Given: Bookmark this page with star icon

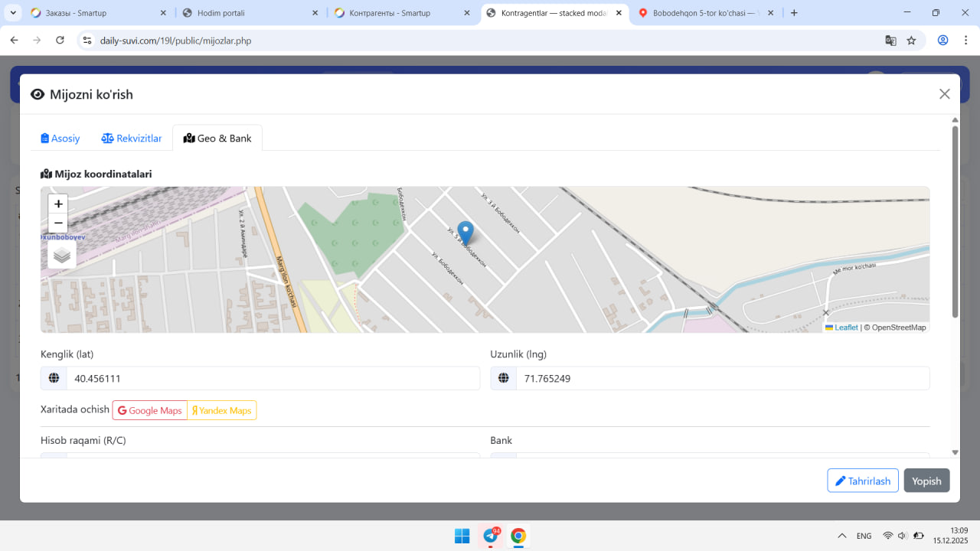Looking at the screenshot, I should click(911, 41).
